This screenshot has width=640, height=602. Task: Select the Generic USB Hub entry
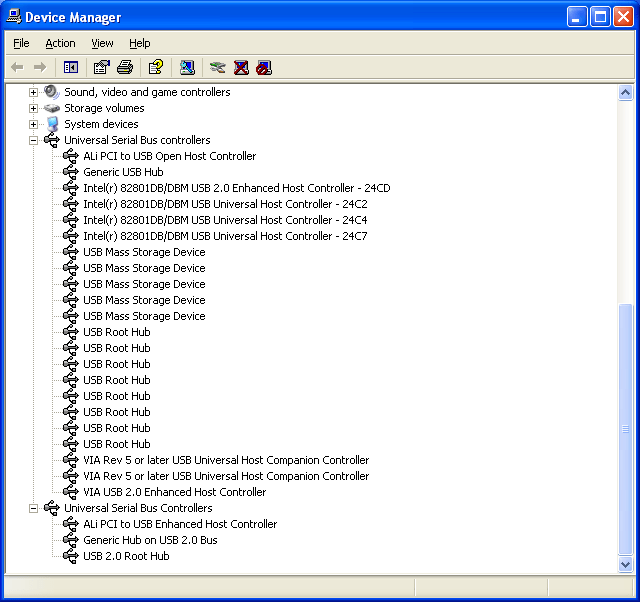(x=123, y=172)
